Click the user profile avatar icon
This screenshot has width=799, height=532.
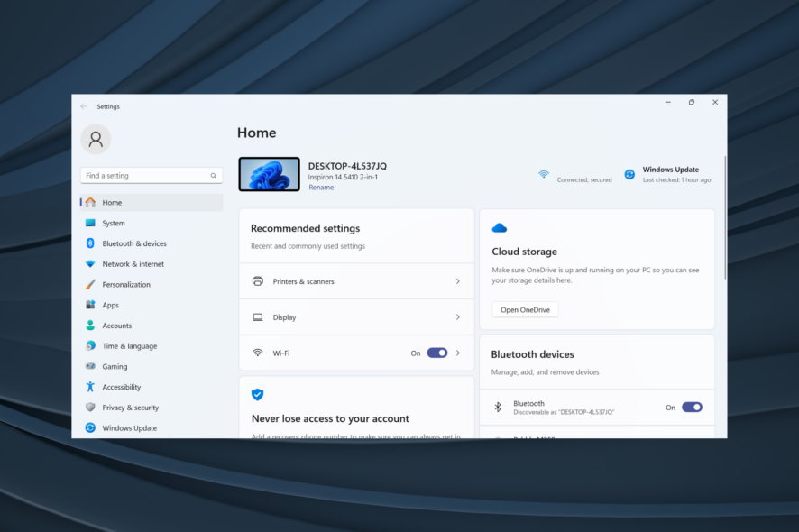pos(96,139)
